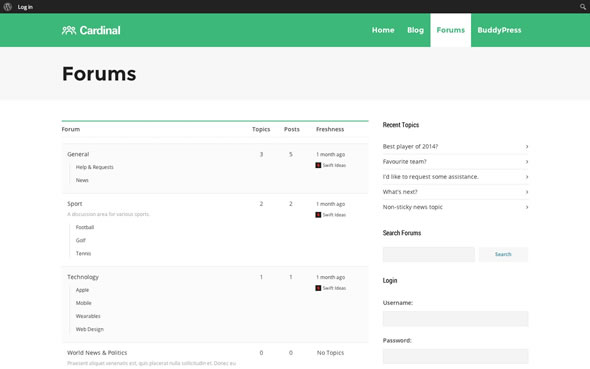This screenshot has width=590, height=369.
Task: Click the Swift Ideas avatar in General row
Action: (x=318, y=165)
